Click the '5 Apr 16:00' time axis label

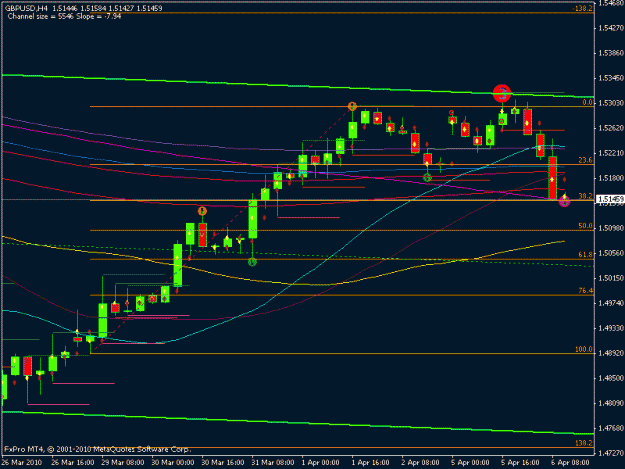click(520, 463)
